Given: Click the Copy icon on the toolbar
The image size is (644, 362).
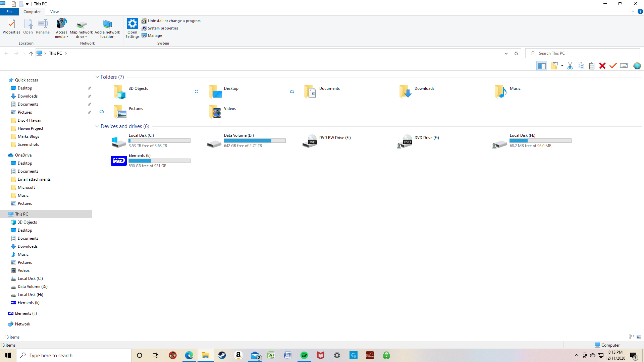Looking at the screenshot, I should (x=581, y=66).
